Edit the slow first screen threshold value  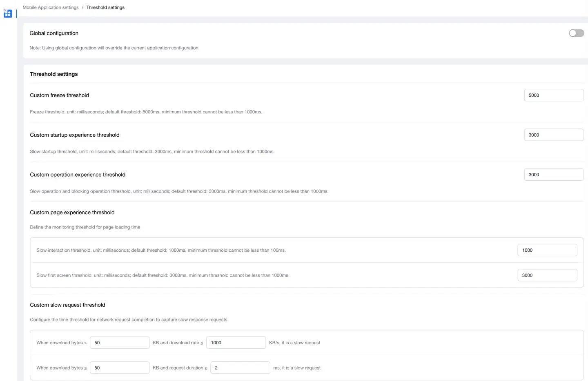[x=547, y=275]
